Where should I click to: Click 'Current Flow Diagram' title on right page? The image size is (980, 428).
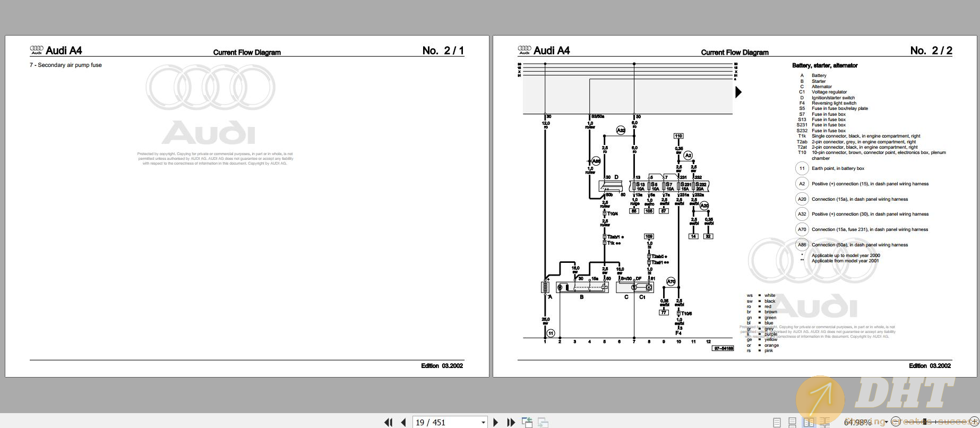[x=735, y=52]
